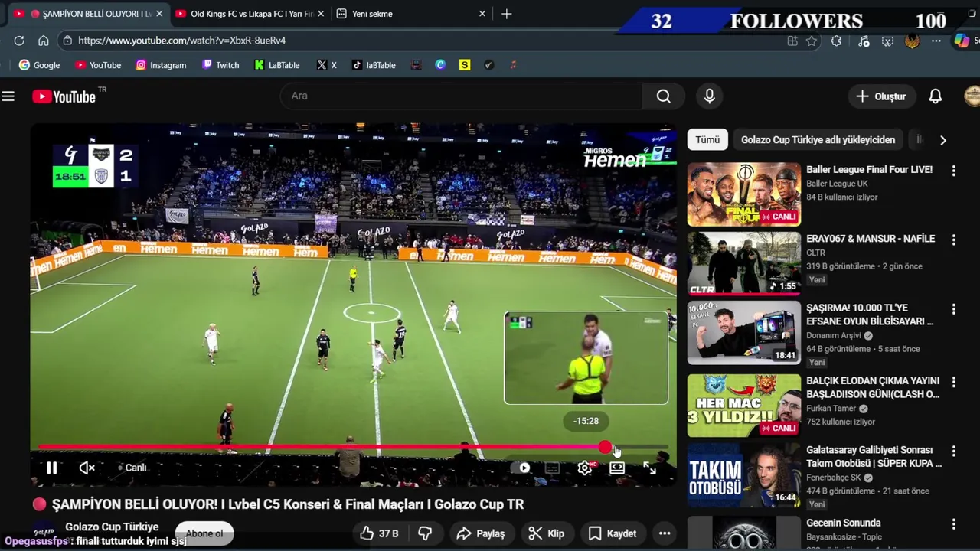Open the YouTube account avatar menu
Screen dimensions: 980x551
coord(972,96)
